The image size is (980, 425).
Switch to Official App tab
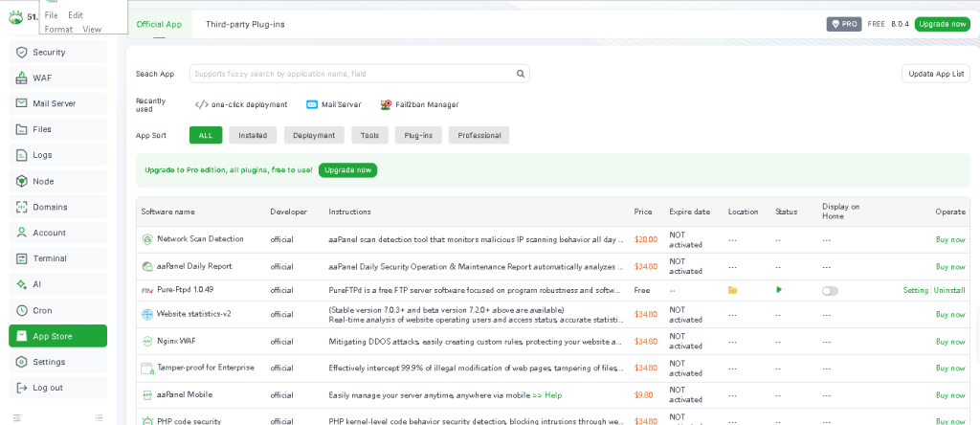160,24
